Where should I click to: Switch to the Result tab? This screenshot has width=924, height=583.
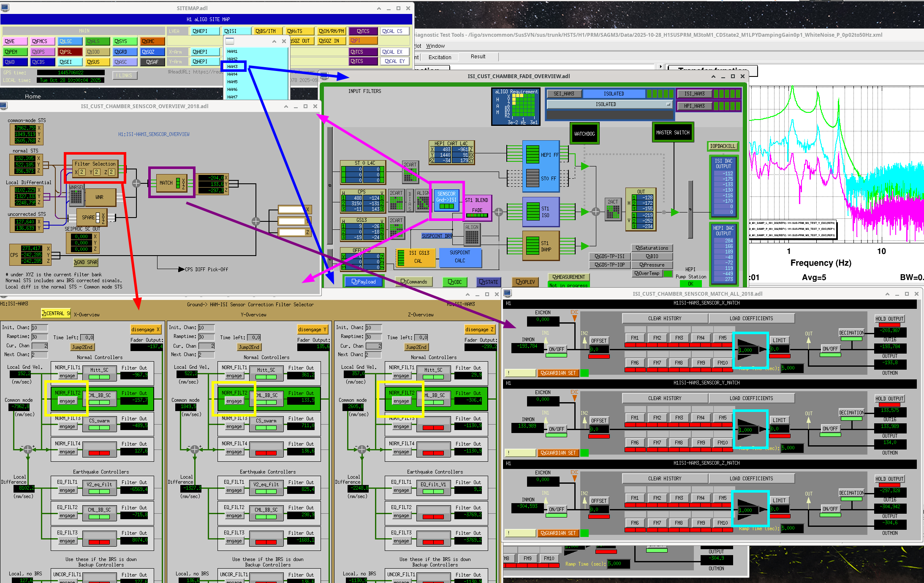click(478, 57)
